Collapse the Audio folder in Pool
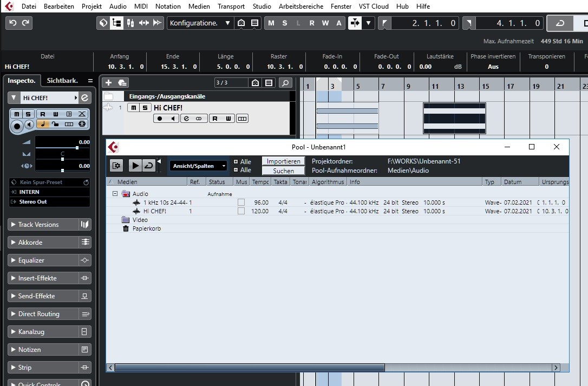Image resolution: width=588 pixels, height=386 pixels. (x=115, y=194)
